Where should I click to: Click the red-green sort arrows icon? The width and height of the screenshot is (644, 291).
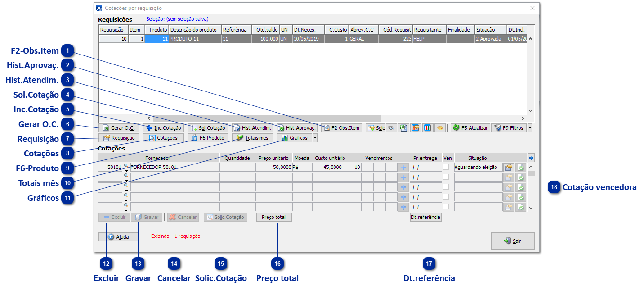pos(427,128)
